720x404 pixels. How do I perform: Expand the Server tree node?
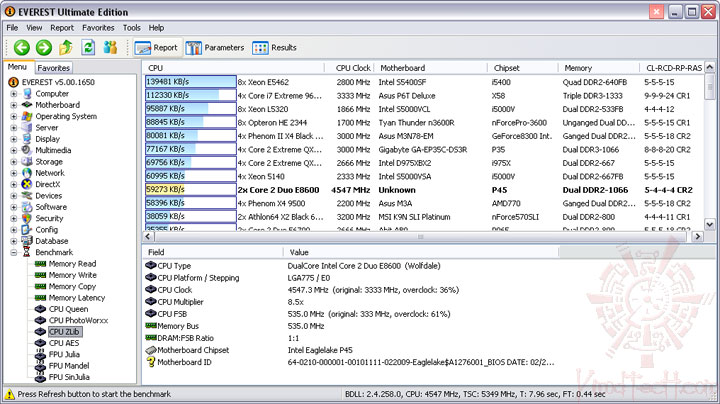pos(14,128)
